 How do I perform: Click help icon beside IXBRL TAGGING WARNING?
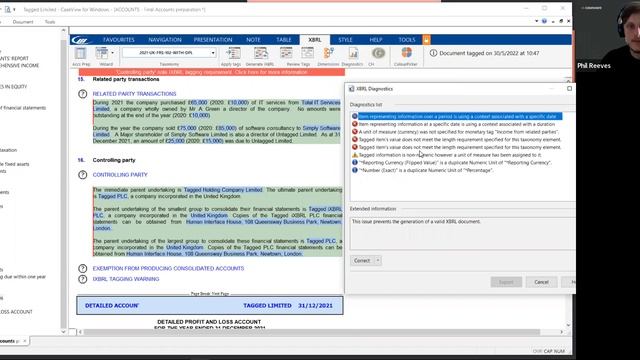[x=82, y=279]
